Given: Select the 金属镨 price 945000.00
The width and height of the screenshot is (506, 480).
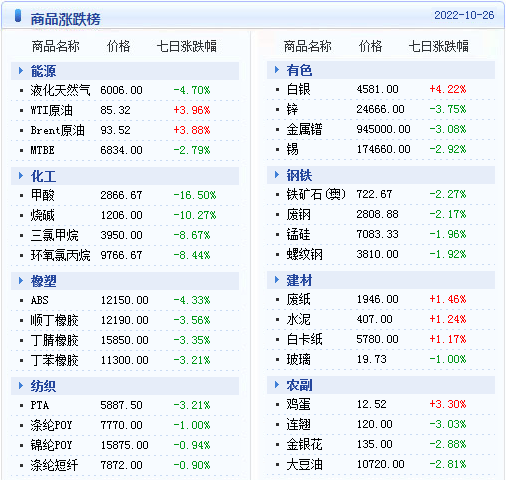Looking at the screenshot, I should (383, 129).
